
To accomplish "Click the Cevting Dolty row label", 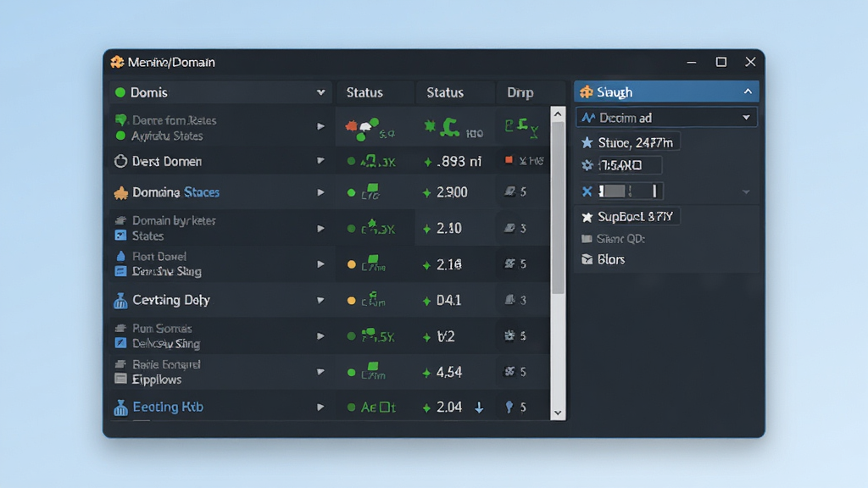I will pos(171,300).
